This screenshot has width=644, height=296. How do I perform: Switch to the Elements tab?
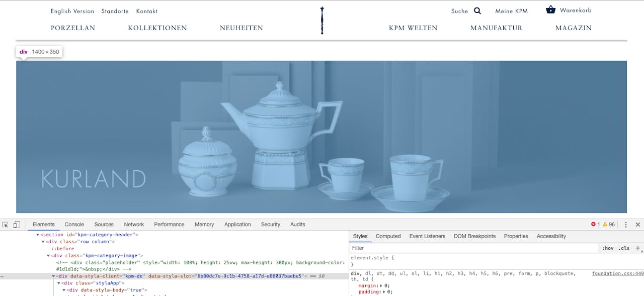[44, 225]
